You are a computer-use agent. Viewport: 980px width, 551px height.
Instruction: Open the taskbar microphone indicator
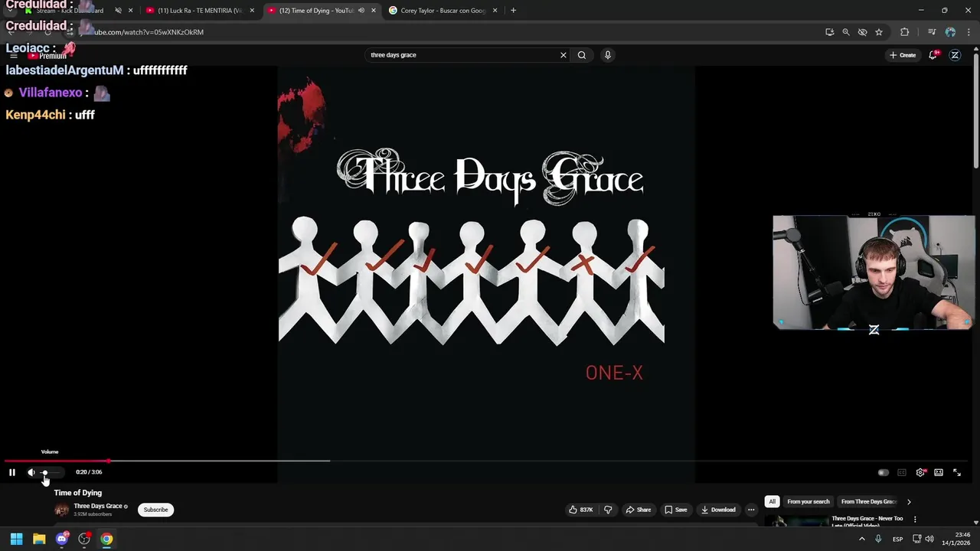pyautogui.click(x=878, y=539)
